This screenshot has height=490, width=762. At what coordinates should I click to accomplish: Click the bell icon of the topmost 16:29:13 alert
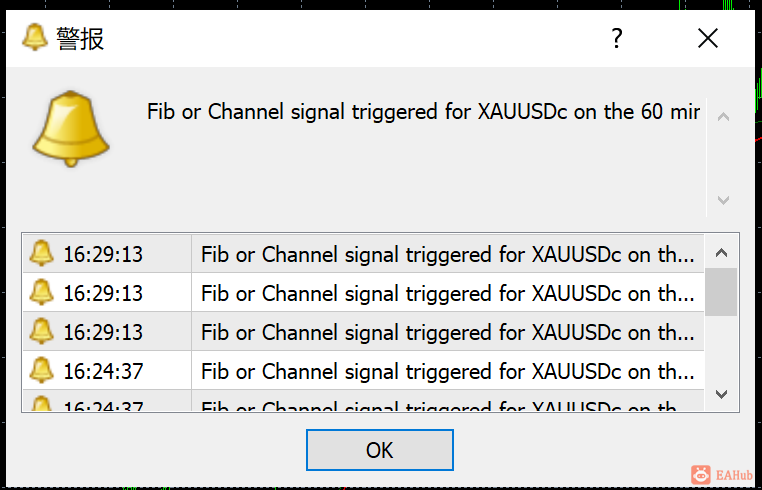coord(41,254)
